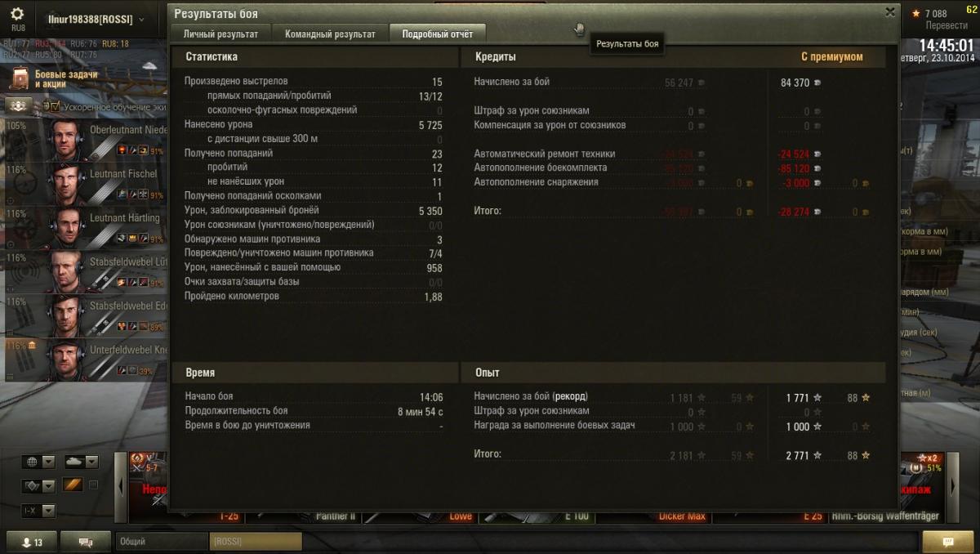Image resolution: width=980 pixels, height=554 pixels.
Task: Toggle the small checkbox beside elite filter
Action: click(93, 485)
